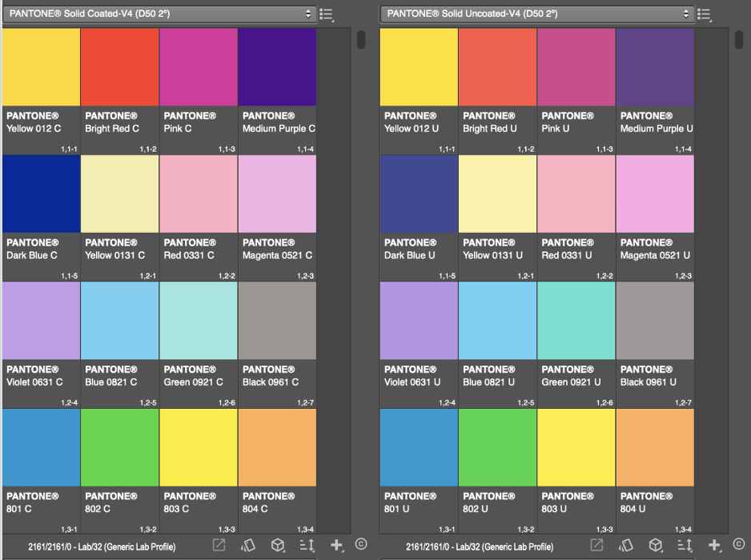Select the Bright Red C swatch
Screen dimensions: 751x560
(x=120, y=67)
